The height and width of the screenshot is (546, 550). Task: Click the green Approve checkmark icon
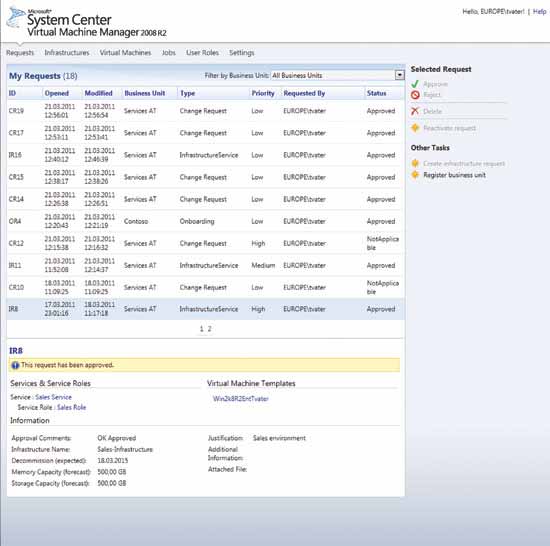pos(415,84)
